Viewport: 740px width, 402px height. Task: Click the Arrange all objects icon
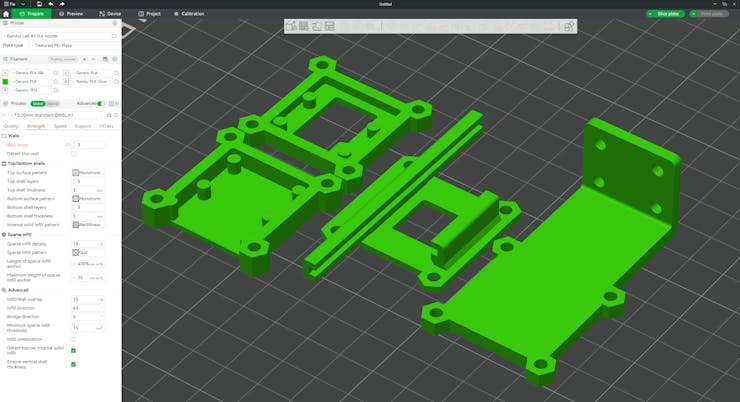pos(329,26)
